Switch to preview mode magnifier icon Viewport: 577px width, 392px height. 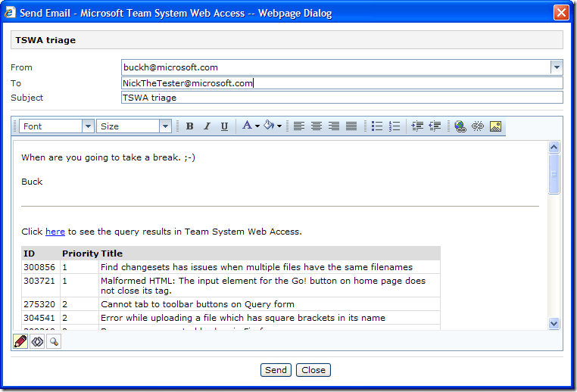pos(54,341)
